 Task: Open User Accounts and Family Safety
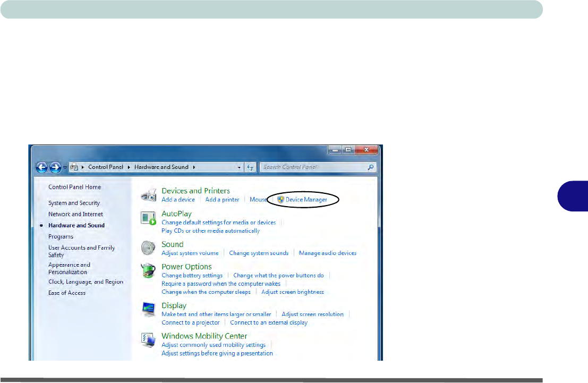81,251
